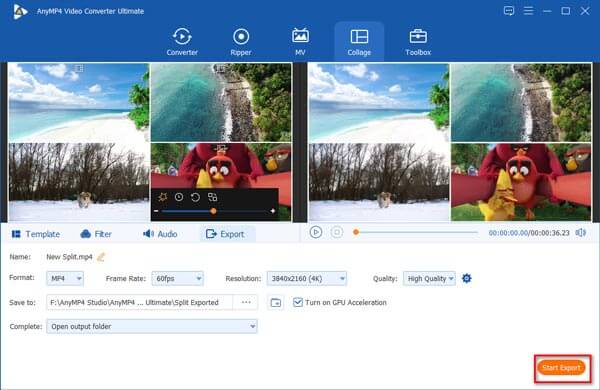The height and width of the screenshot is (390, 600).
Task: Click the clock trim icon on clip toolbar
Action: (179, 197)
